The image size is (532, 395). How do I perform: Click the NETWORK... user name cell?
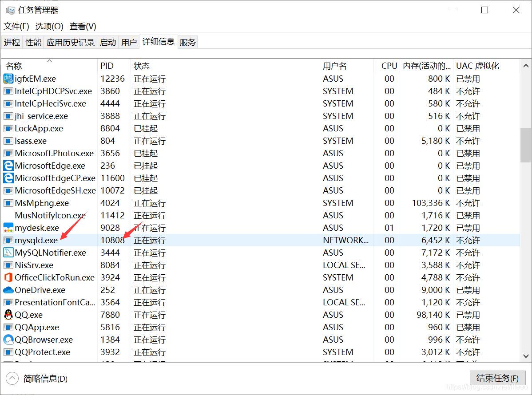[x=345, y=241]
